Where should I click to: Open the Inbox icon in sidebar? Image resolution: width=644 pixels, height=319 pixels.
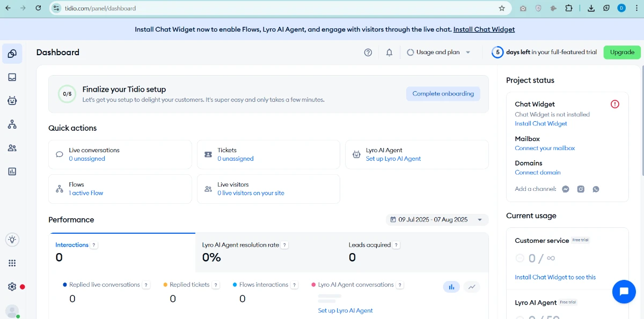coord(12,77)
